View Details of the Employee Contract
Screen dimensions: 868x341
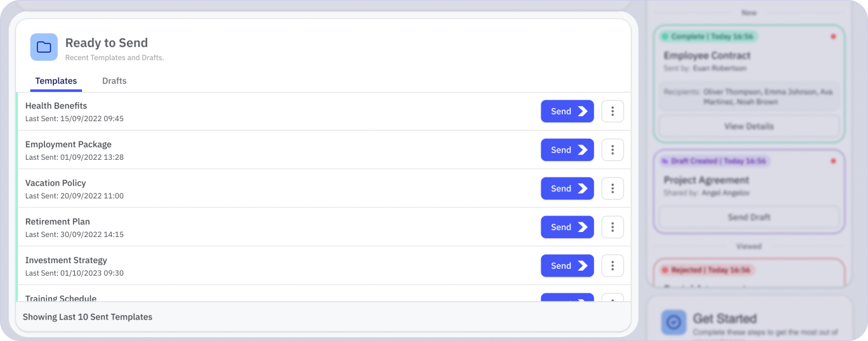click(x=749, y=127)
